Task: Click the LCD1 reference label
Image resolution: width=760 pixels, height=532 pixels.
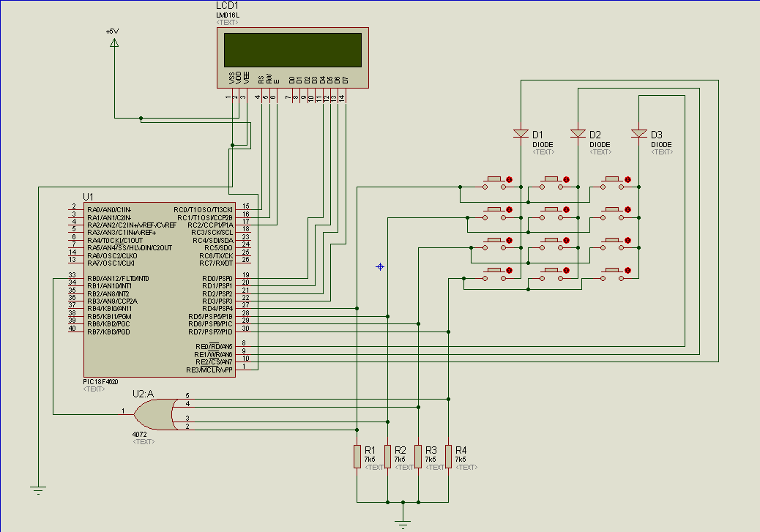Action: 227,5
